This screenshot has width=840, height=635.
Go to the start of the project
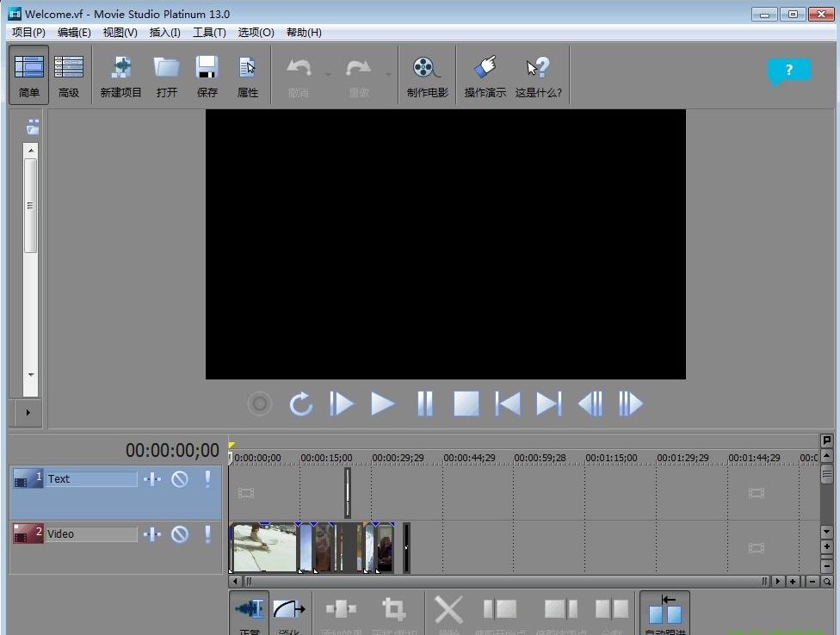pos(507,404)
